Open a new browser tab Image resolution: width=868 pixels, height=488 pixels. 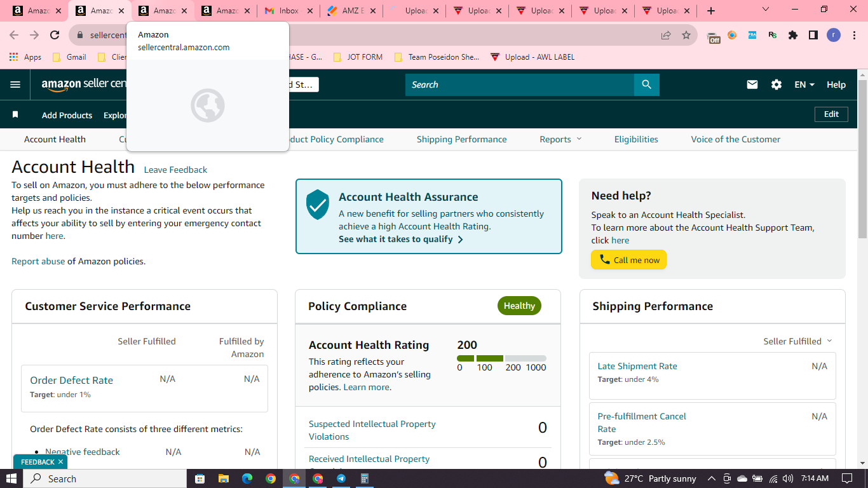pyautogui.click(x=711, y=11)
